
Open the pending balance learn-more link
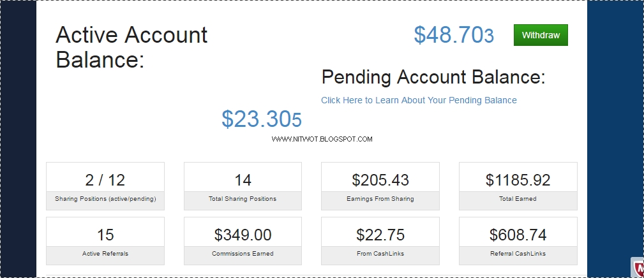click(x=419, y=100)
